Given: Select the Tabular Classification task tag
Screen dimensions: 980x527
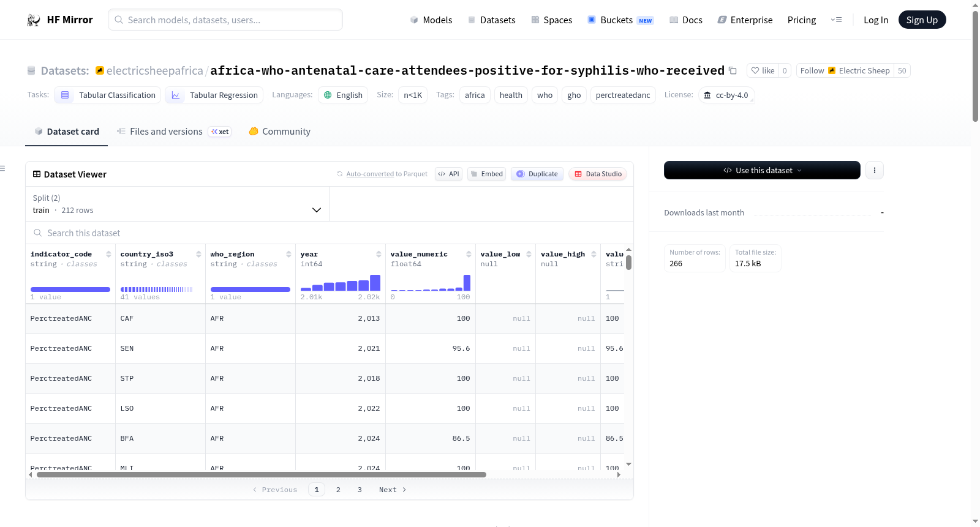Looking at the screenshot, I should pyautogui.click(x=108, y=95).
